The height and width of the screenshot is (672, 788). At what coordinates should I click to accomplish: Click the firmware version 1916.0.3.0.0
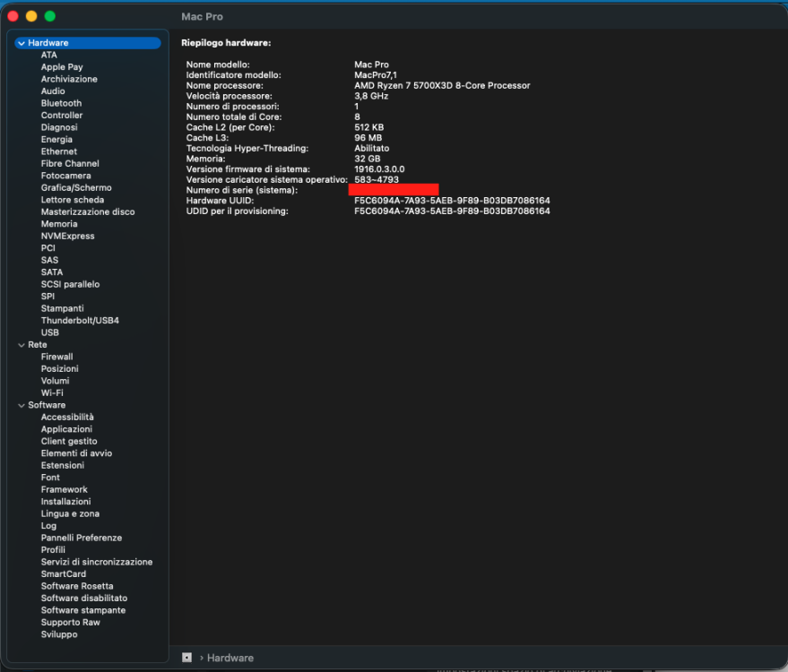tap(379, 169)
